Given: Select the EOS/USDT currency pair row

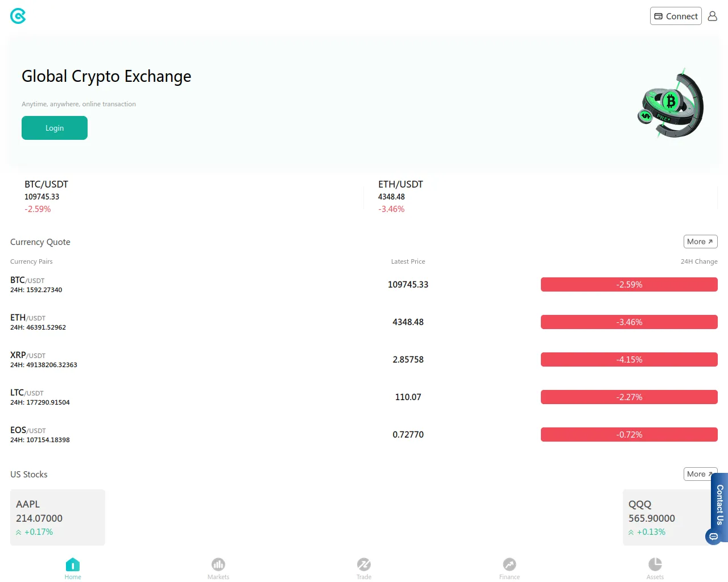Looking at the screenshot, I should (364, 435).
